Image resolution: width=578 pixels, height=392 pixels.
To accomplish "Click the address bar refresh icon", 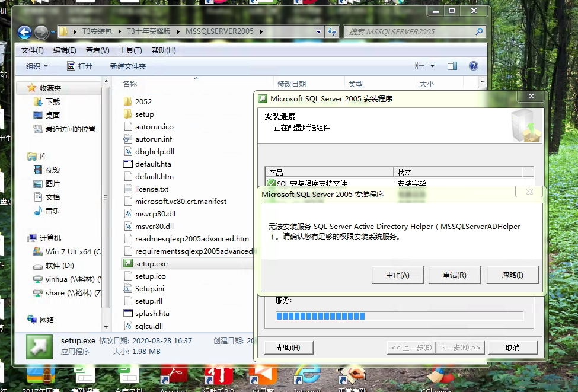I will point(332,32).
